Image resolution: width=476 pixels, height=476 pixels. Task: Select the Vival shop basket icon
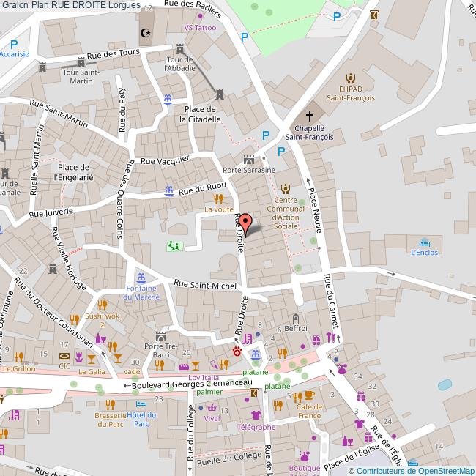[212, 407]
